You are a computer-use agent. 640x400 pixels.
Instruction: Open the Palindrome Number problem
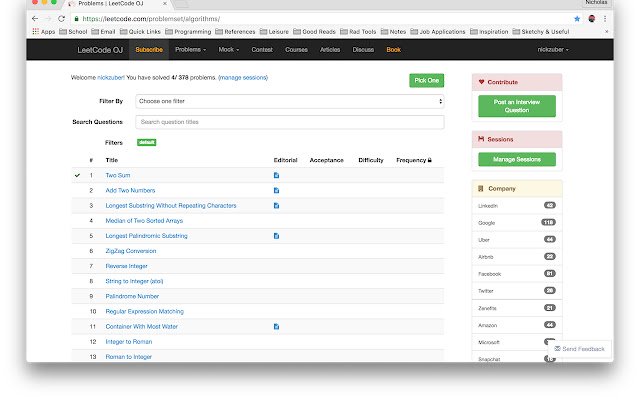132,296
